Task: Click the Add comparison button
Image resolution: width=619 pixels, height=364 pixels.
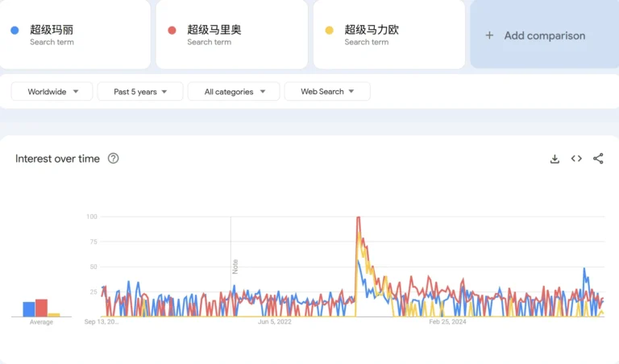Action: (544, 35)
